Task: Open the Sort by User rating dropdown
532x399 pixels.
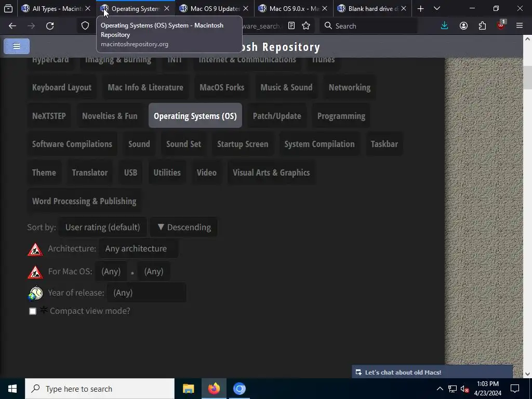Action: (x=103, y=227)
